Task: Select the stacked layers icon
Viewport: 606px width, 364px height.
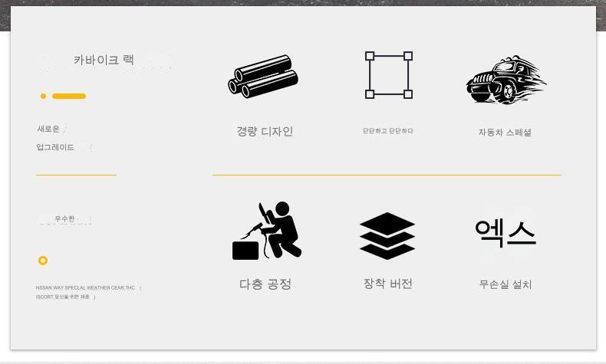Action: pyautogui.click(x=387, y=235)
